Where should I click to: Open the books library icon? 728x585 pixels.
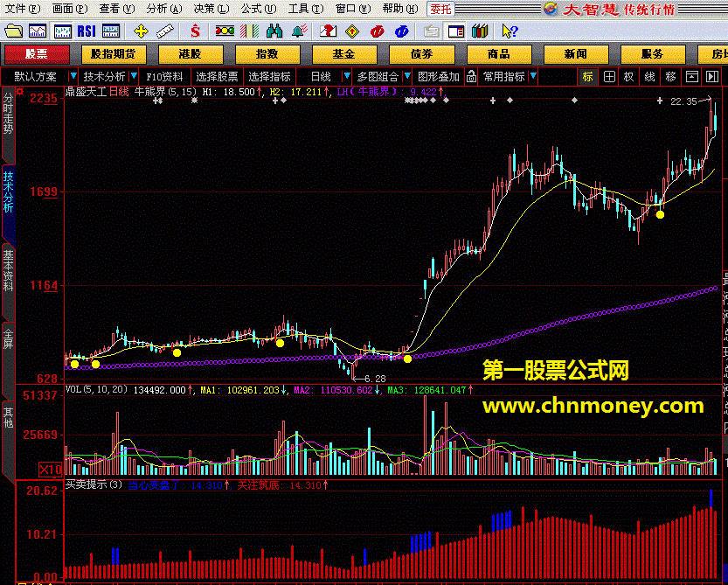[480, 31]
